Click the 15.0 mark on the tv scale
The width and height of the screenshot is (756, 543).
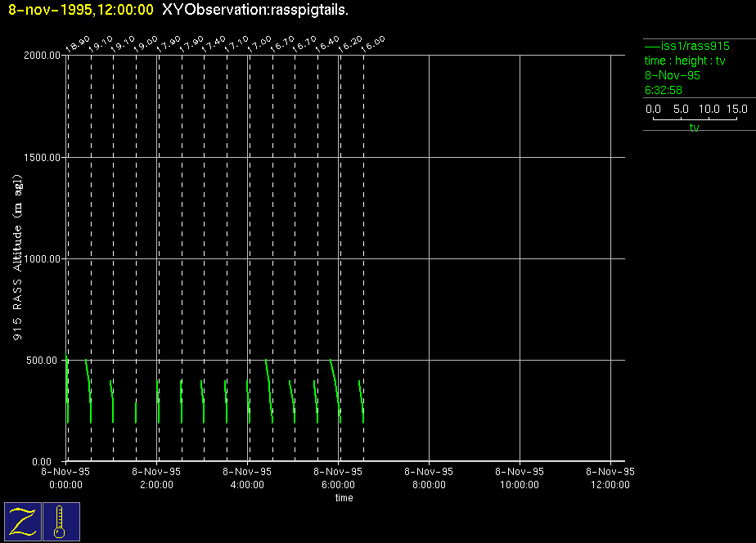[x=736, y=109]
